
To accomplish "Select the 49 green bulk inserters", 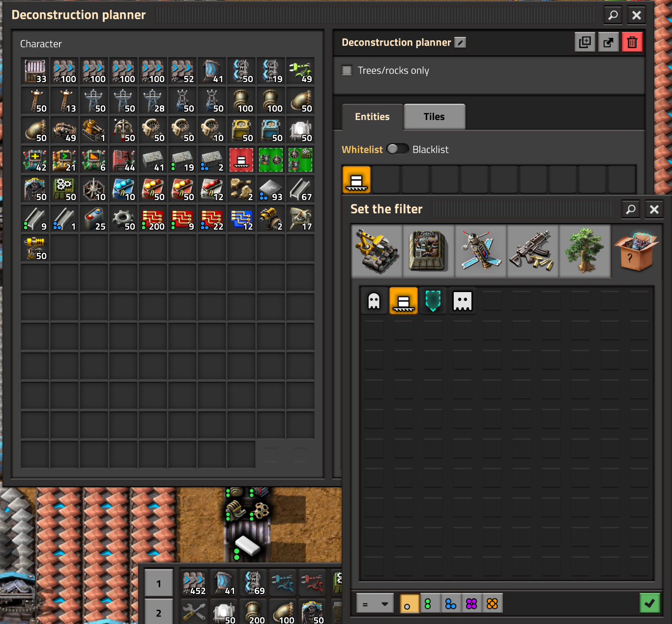I will click(300, 71).
